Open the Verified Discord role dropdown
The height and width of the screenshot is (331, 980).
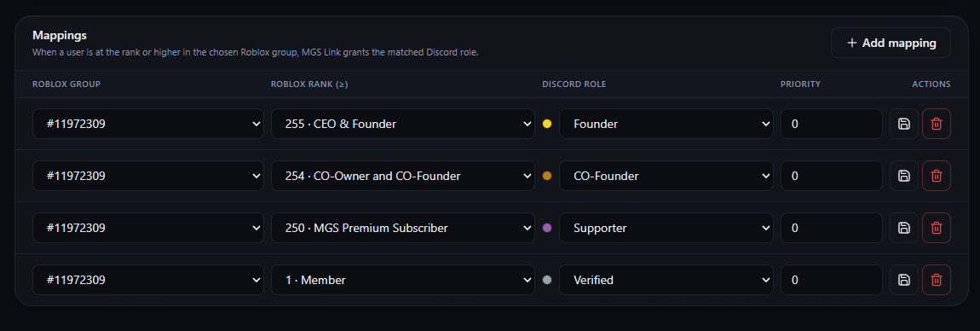coord(666,280)
